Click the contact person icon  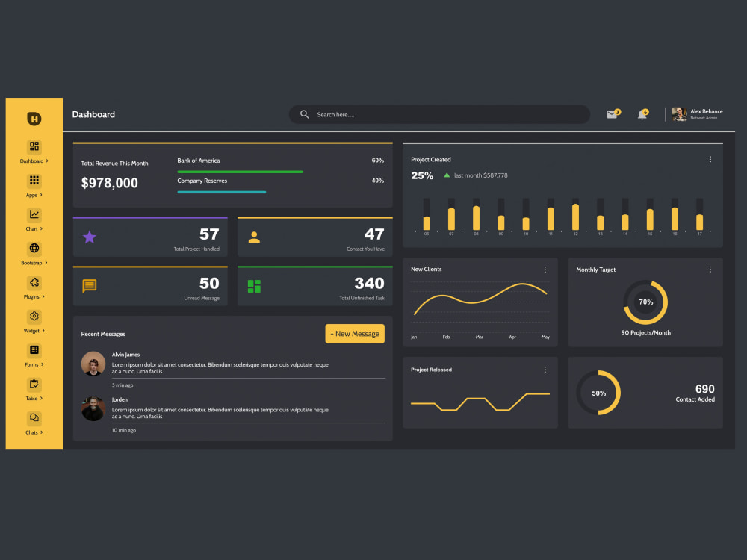click(254, 237)
